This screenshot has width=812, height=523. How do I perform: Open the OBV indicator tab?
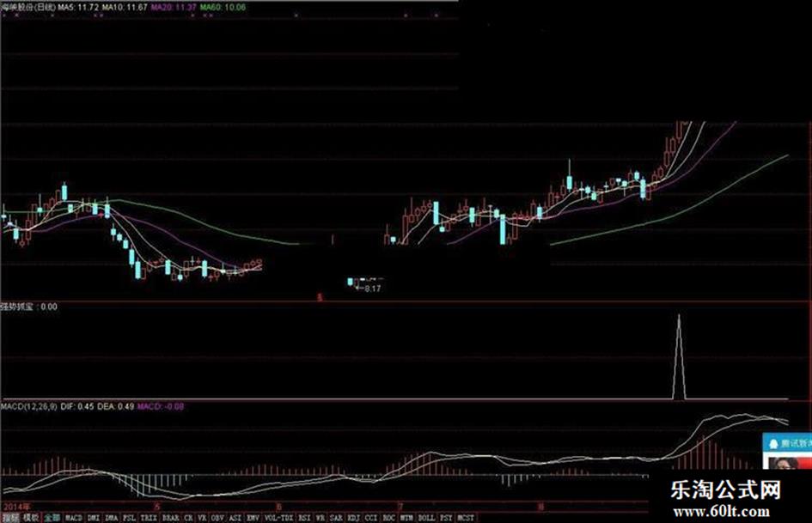click(x=218, y=518)
